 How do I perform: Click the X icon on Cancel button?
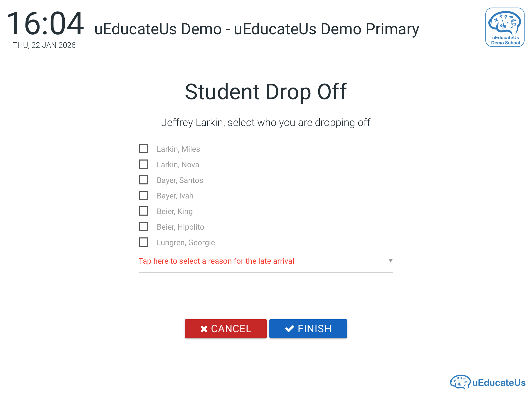(x=204, y=329)
